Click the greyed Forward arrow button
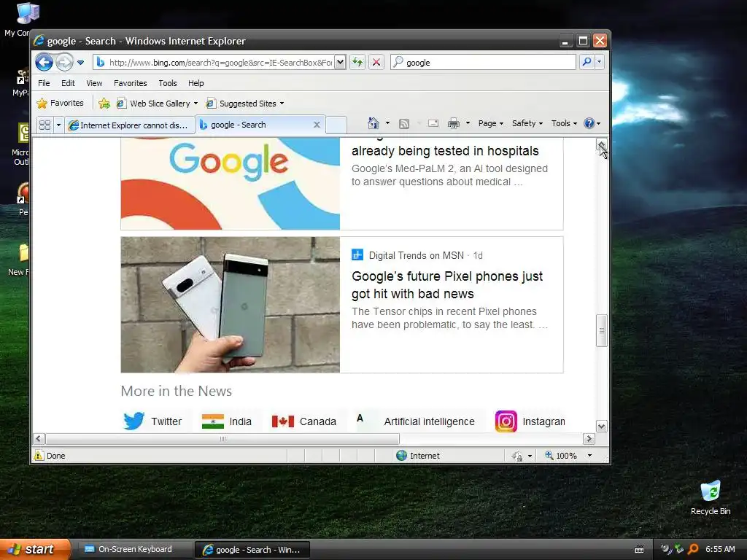Screen dimensions: 747x560 coord(64,62)
